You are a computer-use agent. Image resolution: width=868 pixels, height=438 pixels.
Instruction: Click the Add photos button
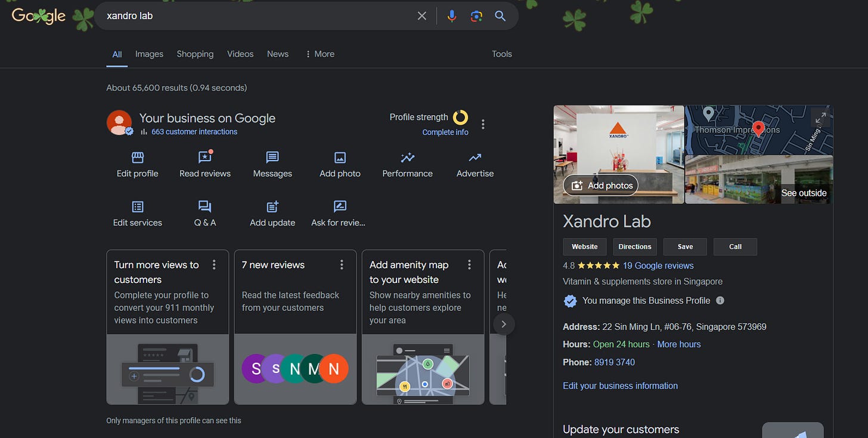click(601, 186)
